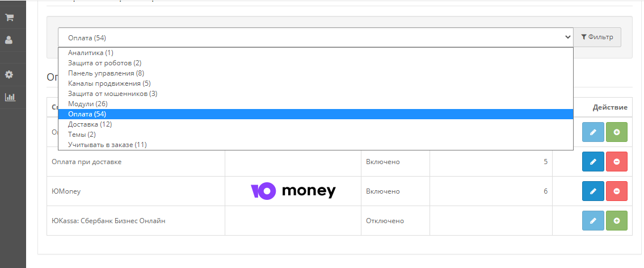
Task: Pick Темы (2) from dropdown
Action: [x=82, y=135]
